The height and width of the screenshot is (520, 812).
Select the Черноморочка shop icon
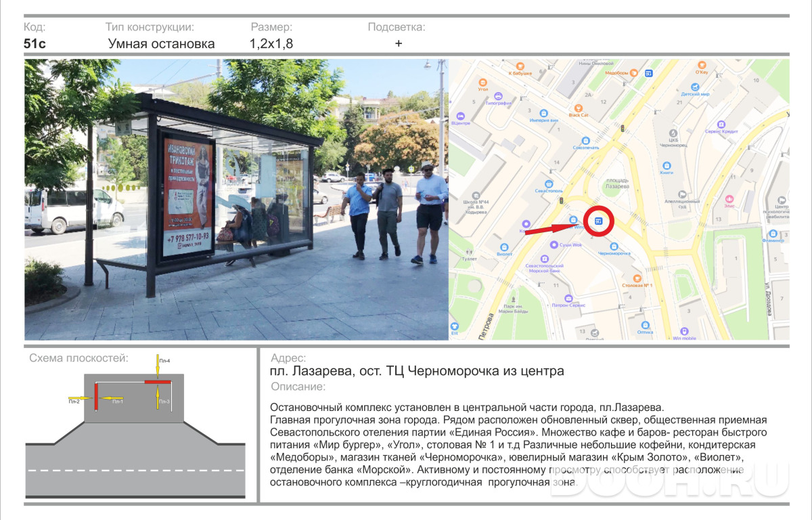[x=614, y=246]
